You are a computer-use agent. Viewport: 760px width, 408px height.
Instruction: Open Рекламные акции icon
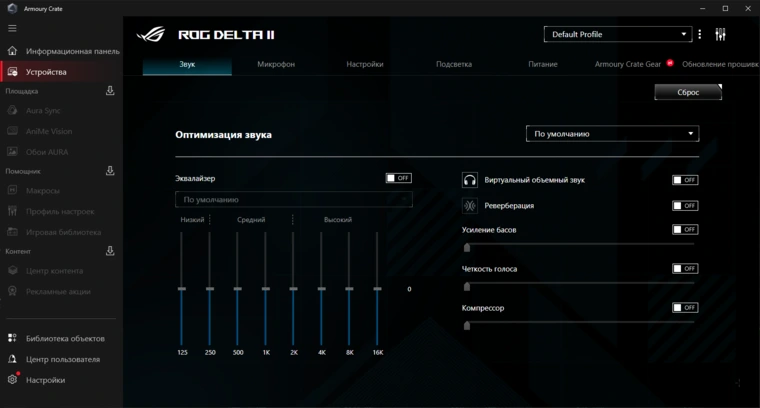(12, 291)
